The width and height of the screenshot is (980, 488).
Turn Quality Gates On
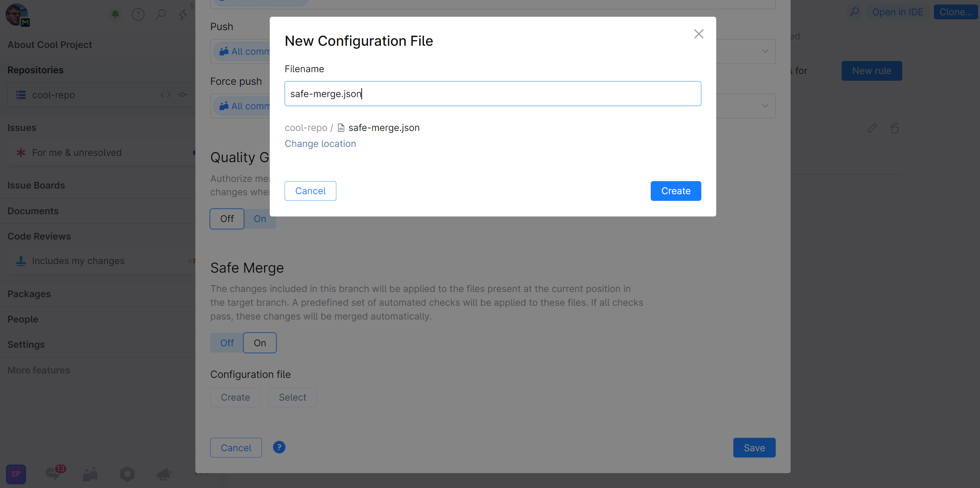[x=260, y=219]
